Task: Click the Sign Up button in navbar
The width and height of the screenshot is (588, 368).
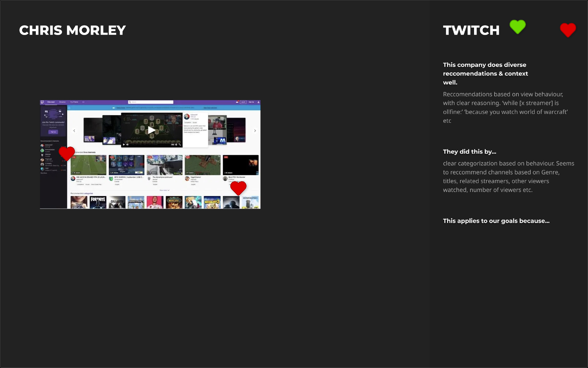Action: click(x=251, y=102)
